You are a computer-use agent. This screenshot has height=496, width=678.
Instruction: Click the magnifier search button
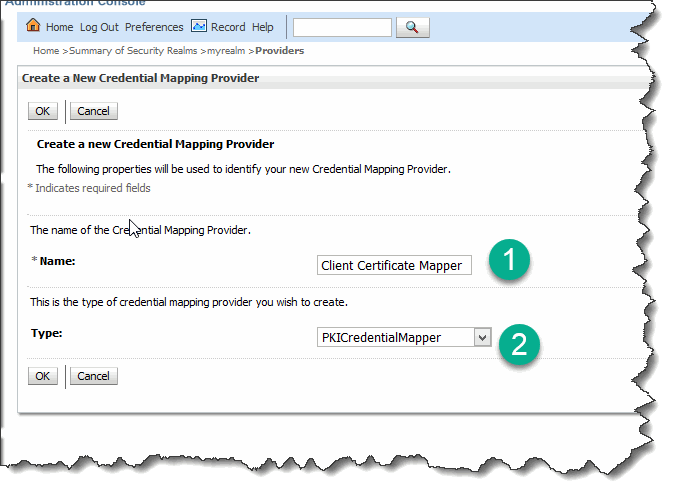(x=413, y=28)
